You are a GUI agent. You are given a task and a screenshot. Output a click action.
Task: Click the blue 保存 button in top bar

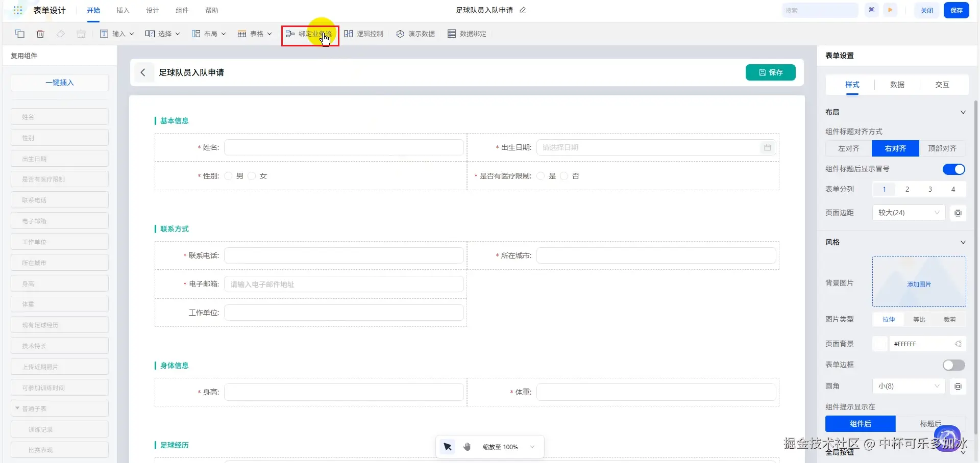957,10
